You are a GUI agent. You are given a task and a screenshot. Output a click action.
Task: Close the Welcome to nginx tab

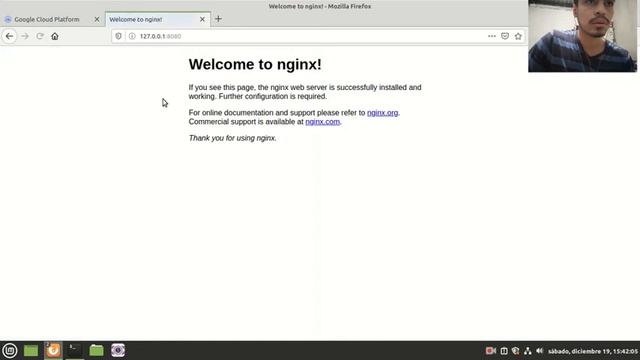202,19
